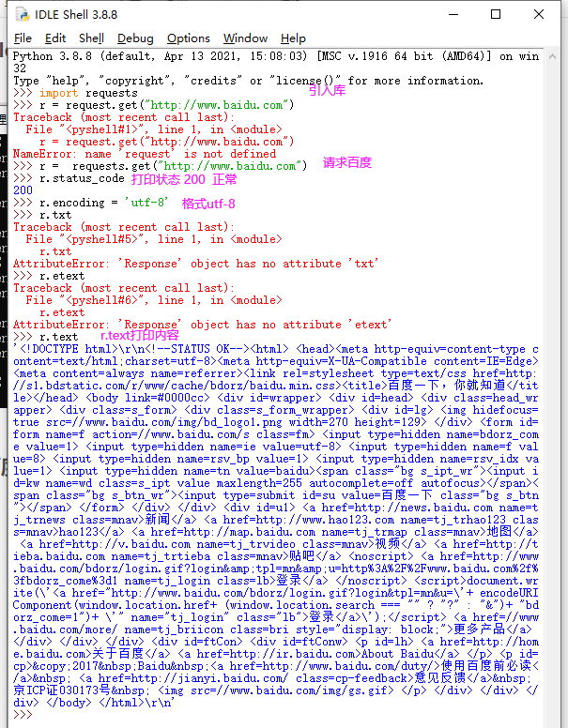
Task: Open the Debug menu
Action: click(x=135, y=38)
